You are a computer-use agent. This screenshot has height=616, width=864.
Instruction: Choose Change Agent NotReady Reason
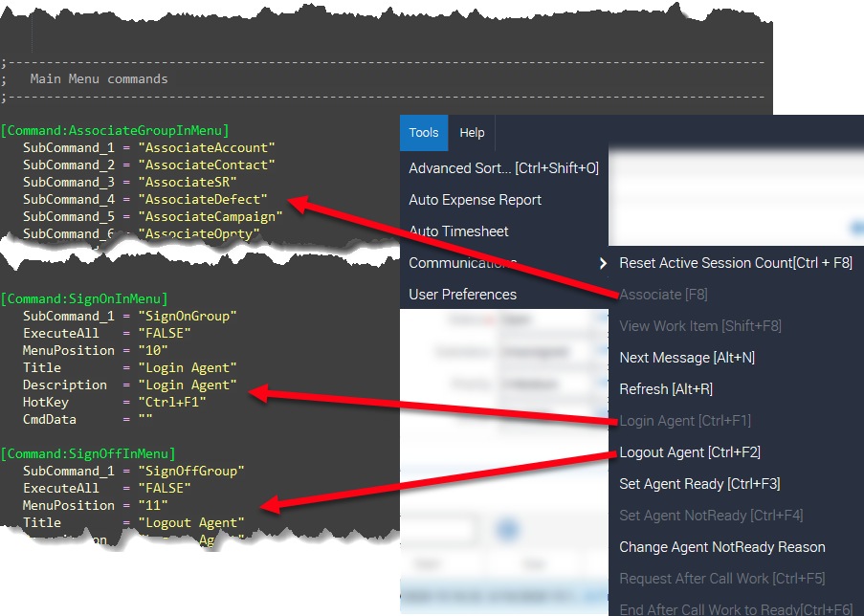coord(721,546)
